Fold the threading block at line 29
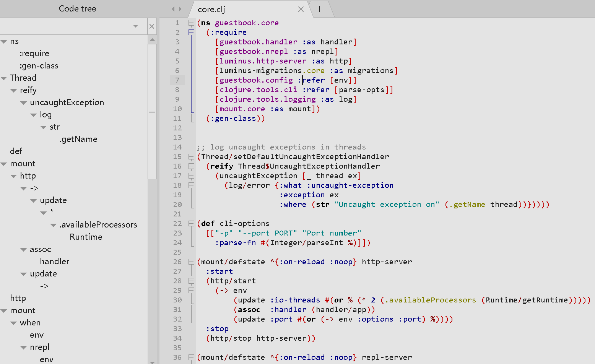The width and height of the screenshot is (595, 364). (x=192, y=291)
